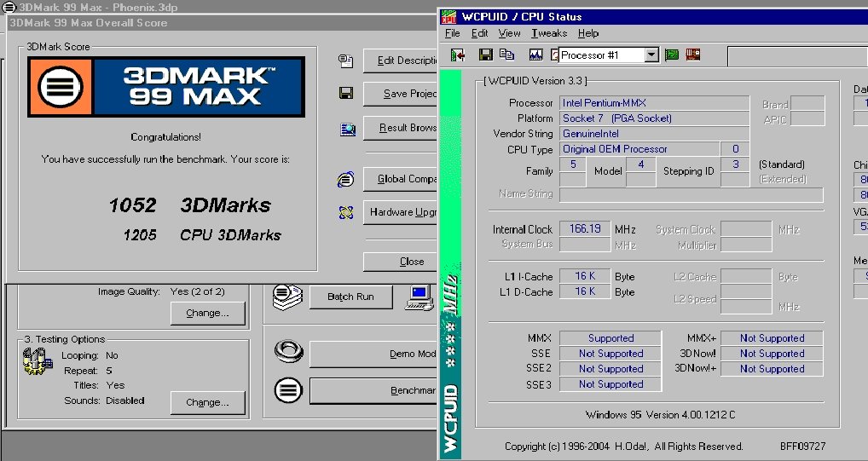The image size is (868, 461).
Task: Click the SSE Not Supported status field
Action: click(610, 354)
